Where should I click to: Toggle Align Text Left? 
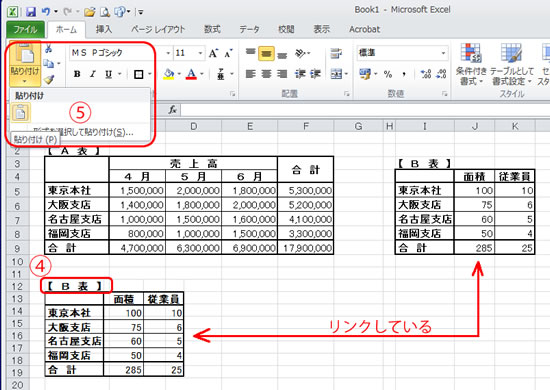(x=250, y=74)
